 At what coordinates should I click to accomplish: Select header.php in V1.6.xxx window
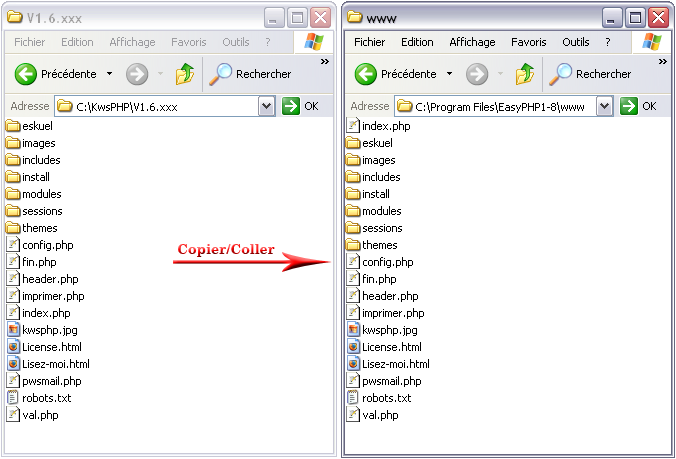[x=43, y=279]
